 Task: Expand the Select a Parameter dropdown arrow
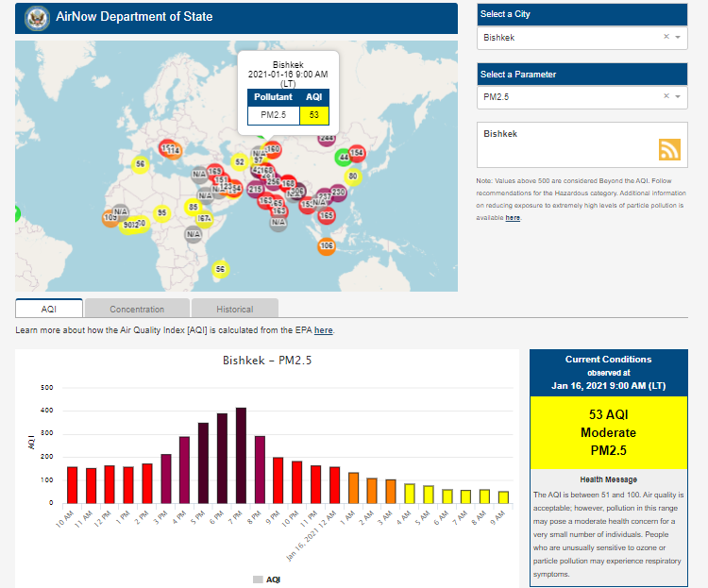(679, 96)
